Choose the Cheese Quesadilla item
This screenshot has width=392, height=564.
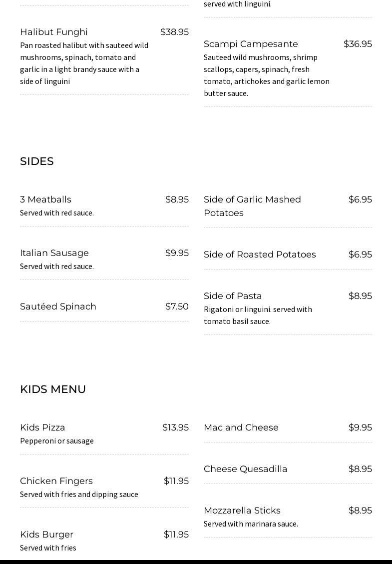tap(245, 469)
